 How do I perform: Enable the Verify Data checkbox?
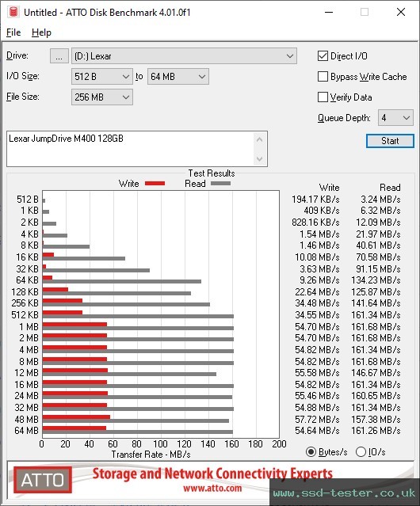(x=323, y=97)
